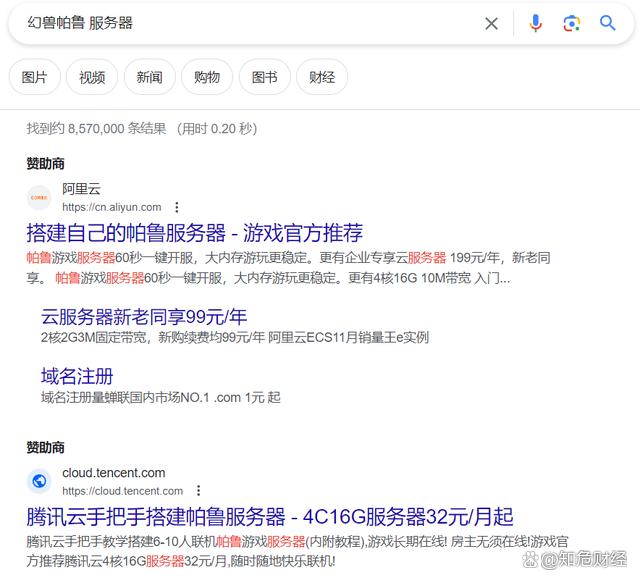
Task: Switch to the 新闻 filter tab
Action: click(149, 77)
